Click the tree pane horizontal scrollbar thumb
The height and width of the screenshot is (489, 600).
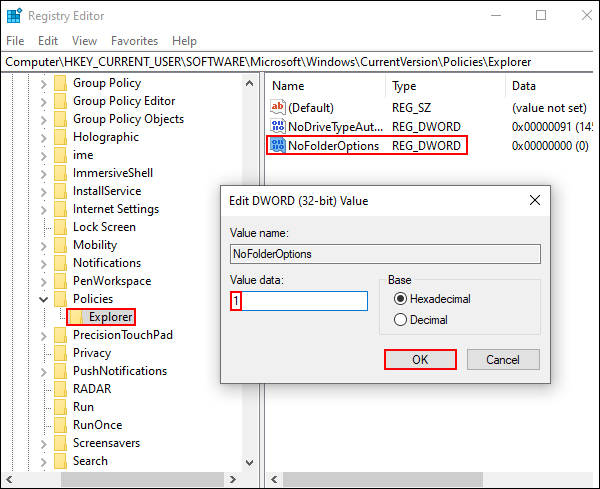(x=142, y=479)
